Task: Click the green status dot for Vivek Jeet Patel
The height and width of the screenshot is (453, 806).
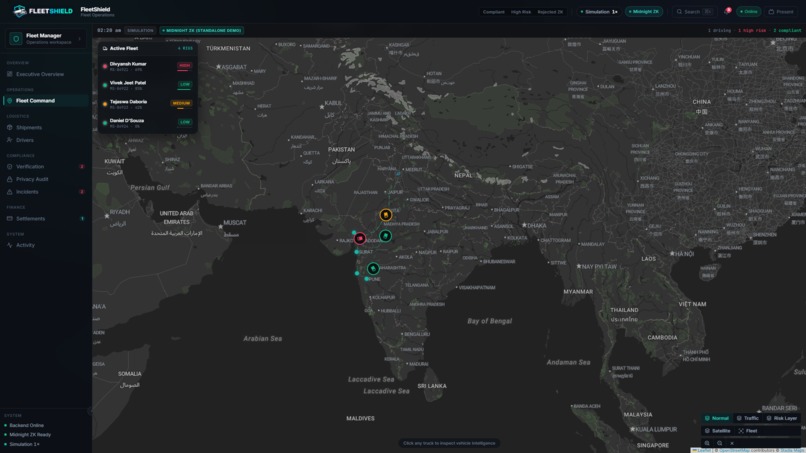Action: (x=105, y=85)
